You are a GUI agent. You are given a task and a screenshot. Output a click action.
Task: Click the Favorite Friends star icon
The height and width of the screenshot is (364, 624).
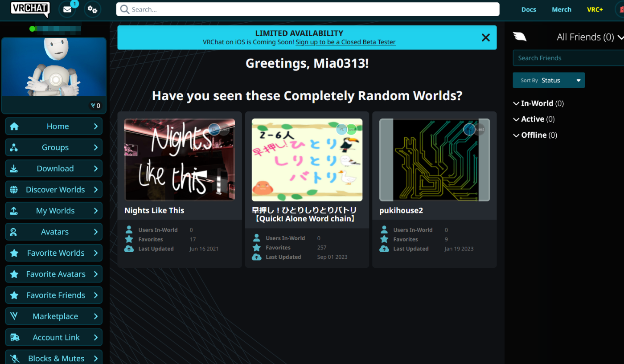pyautogui.click(x=14, y=295)
